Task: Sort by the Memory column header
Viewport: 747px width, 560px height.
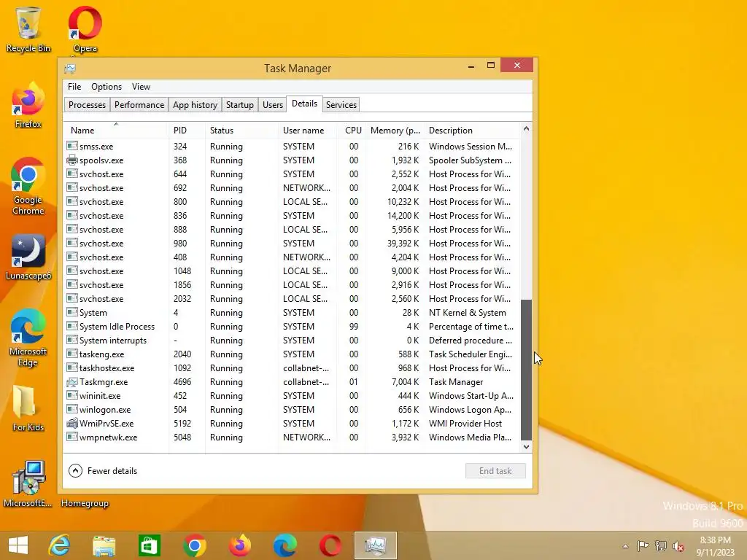Action: [395, 130]
